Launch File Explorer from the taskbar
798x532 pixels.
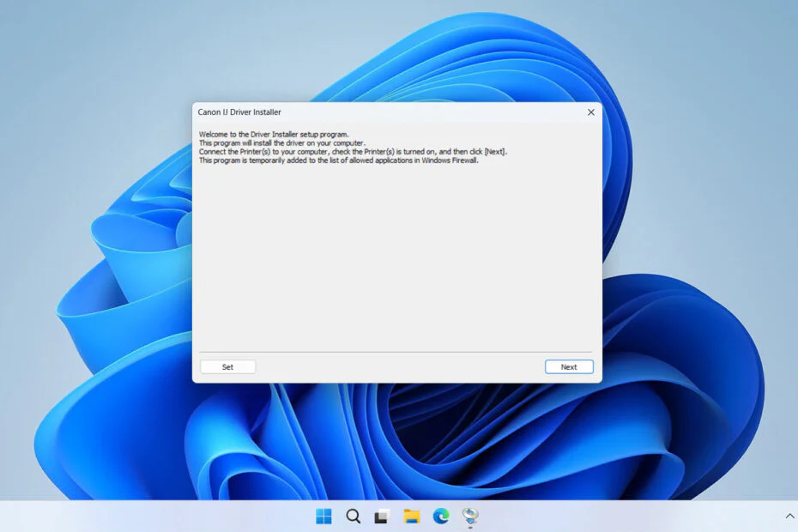pyautogui.click(x=411, y=517)
